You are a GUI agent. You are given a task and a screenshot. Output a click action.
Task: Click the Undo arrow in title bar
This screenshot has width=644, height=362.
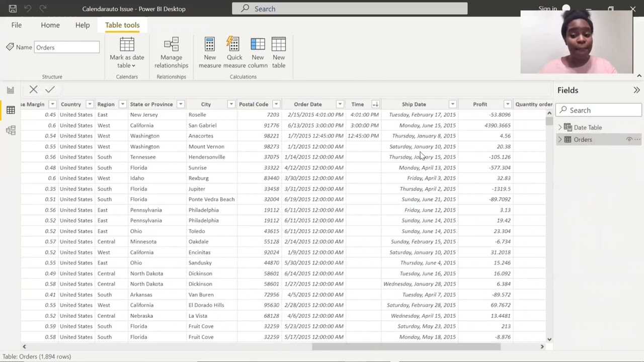coord(28,9)
